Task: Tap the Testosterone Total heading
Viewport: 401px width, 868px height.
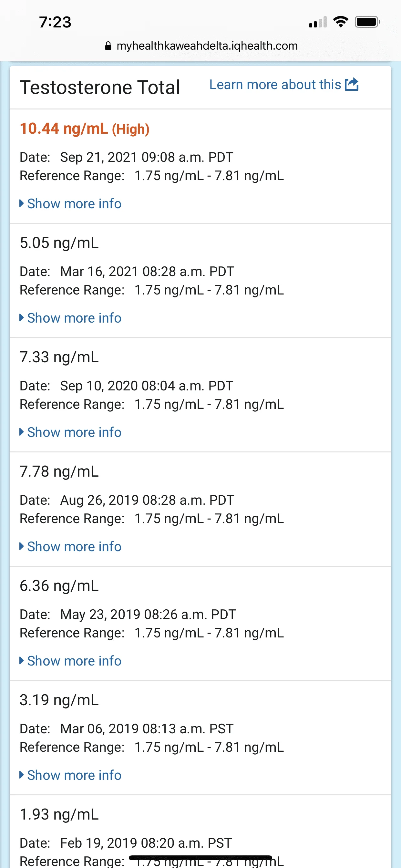Action: 100,88
